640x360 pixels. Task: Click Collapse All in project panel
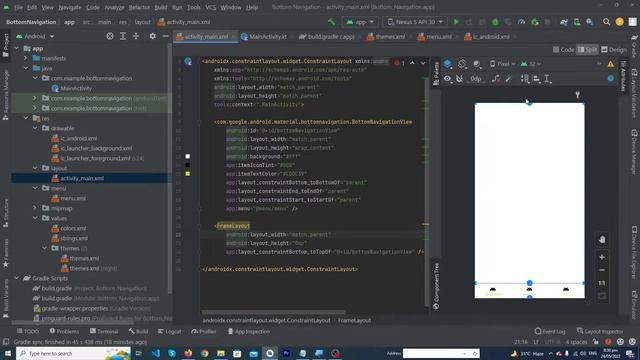(136, 36)
